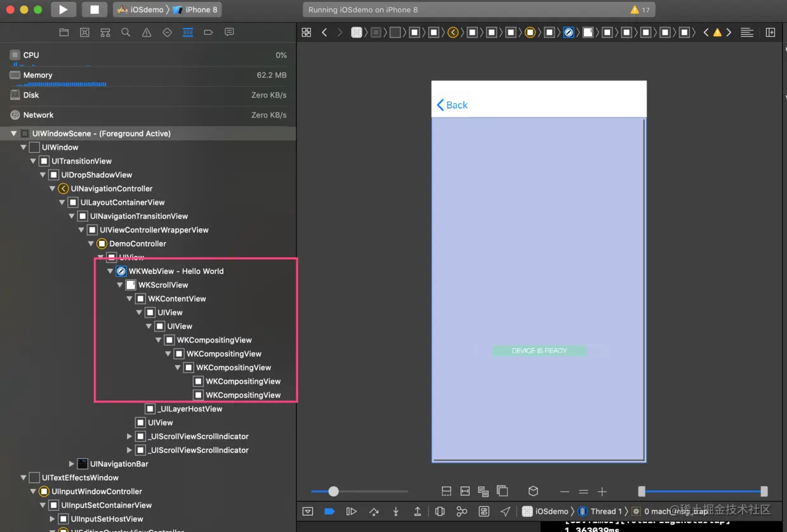Open the Project navigator folder icon
The width and height of the screenshot is (787, 532).
coord(63,32)
